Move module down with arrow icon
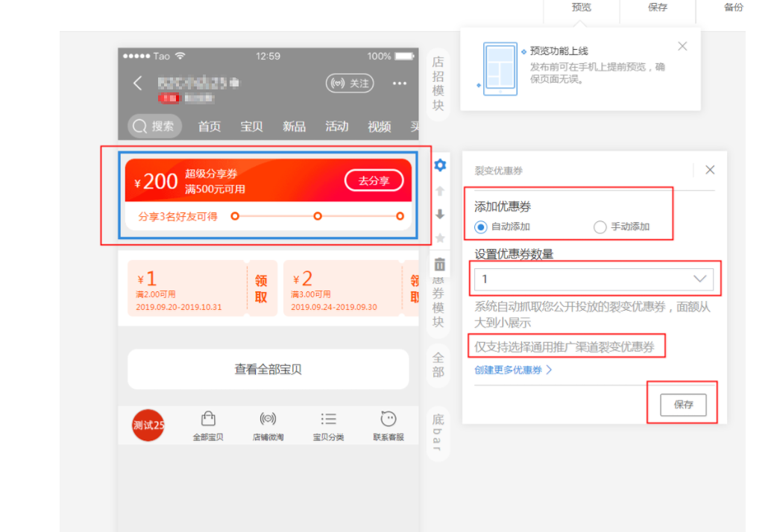 (440, 214)
